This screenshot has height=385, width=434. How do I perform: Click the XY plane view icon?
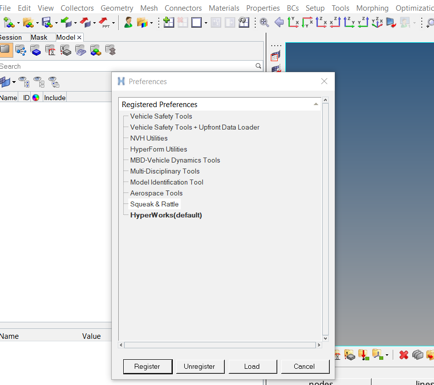293,23
